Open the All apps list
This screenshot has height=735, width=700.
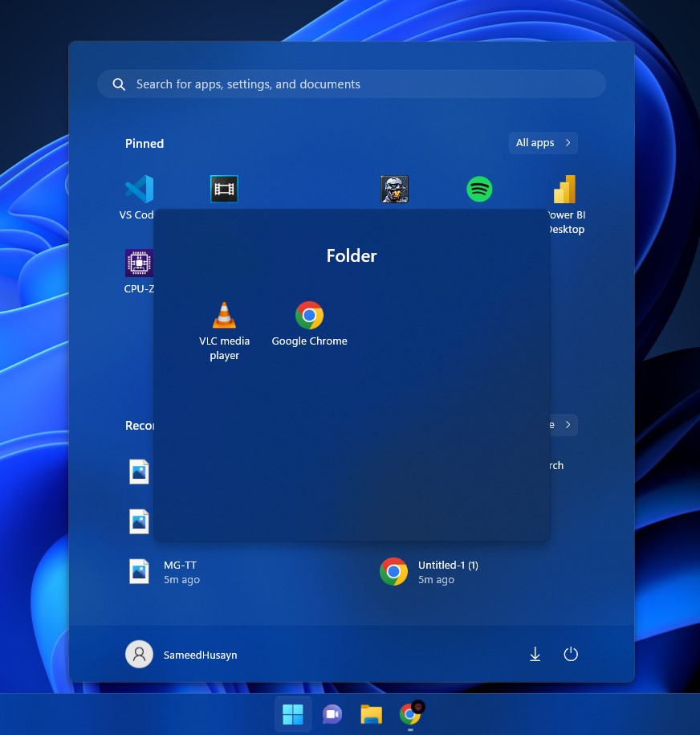click(x=543, y=143)
